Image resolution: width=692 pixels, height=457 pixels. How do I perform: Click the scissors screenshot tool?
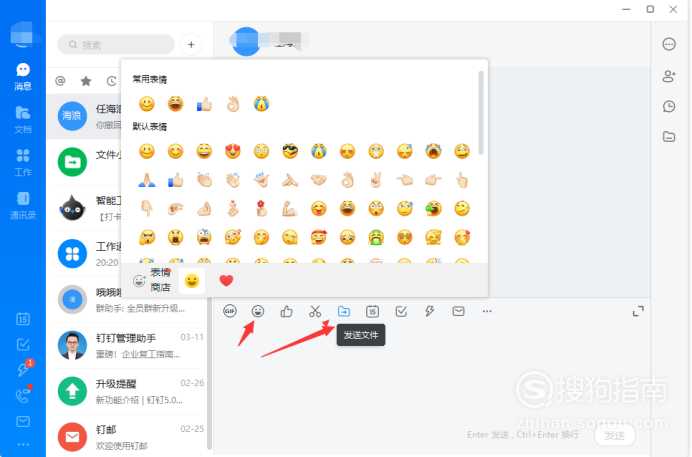tap(315, 311)
